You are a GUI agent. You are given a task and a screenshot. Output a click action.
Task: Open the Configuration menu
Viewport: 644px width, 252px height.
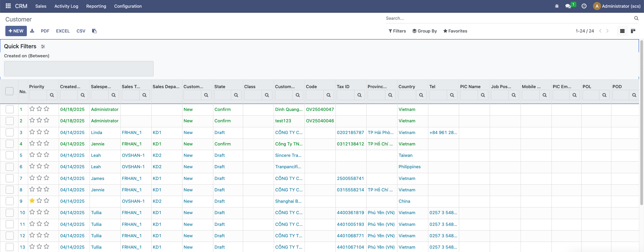click(x=128, y=6)
